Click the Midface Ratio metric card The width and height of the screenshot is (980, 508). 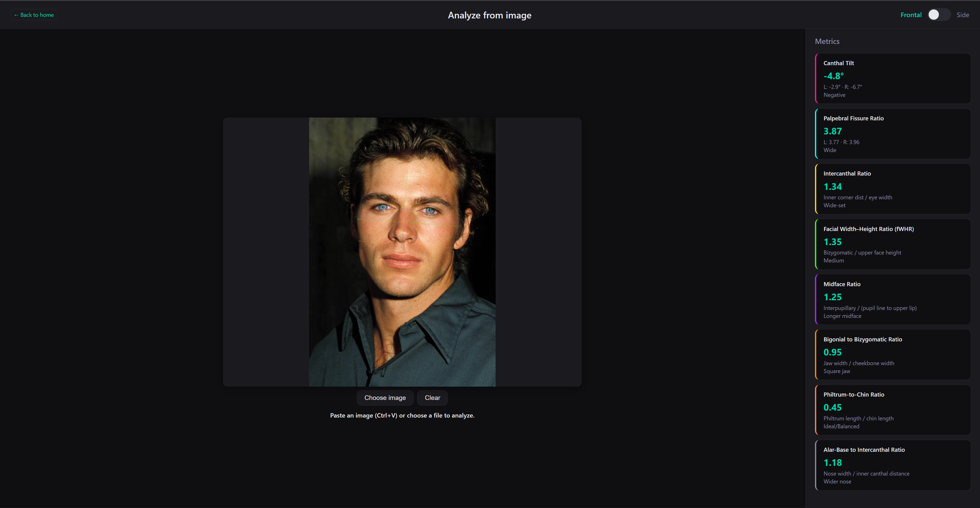pos(893,299)
